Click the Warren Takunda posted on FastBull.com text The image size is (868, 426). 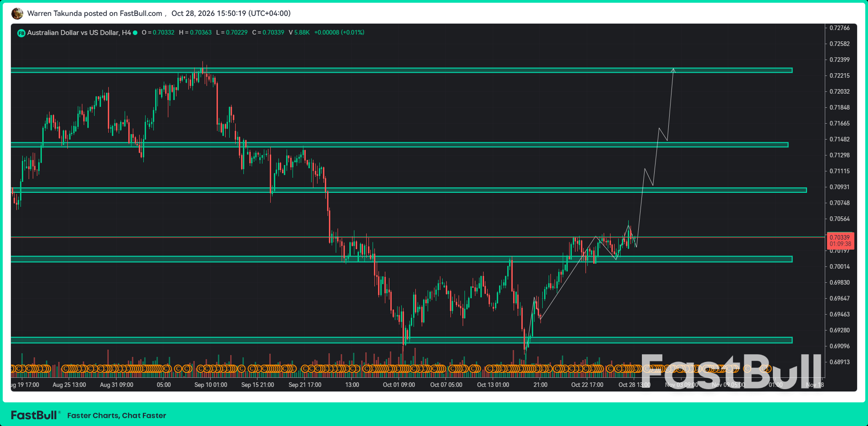tap(95, 14)
